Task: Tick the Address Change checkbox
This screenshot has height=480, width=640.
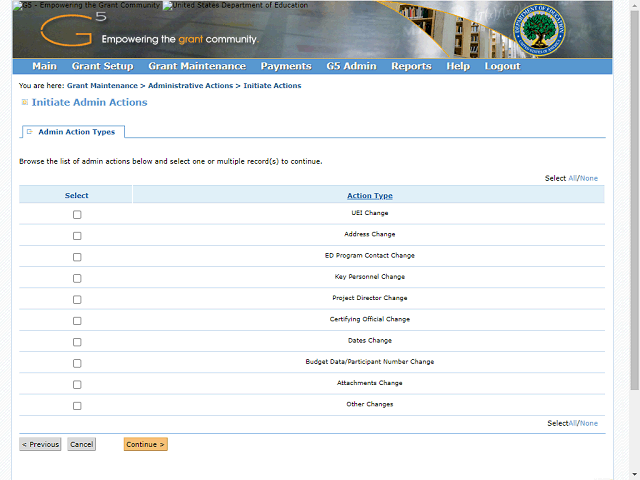Action: (77, 236)
